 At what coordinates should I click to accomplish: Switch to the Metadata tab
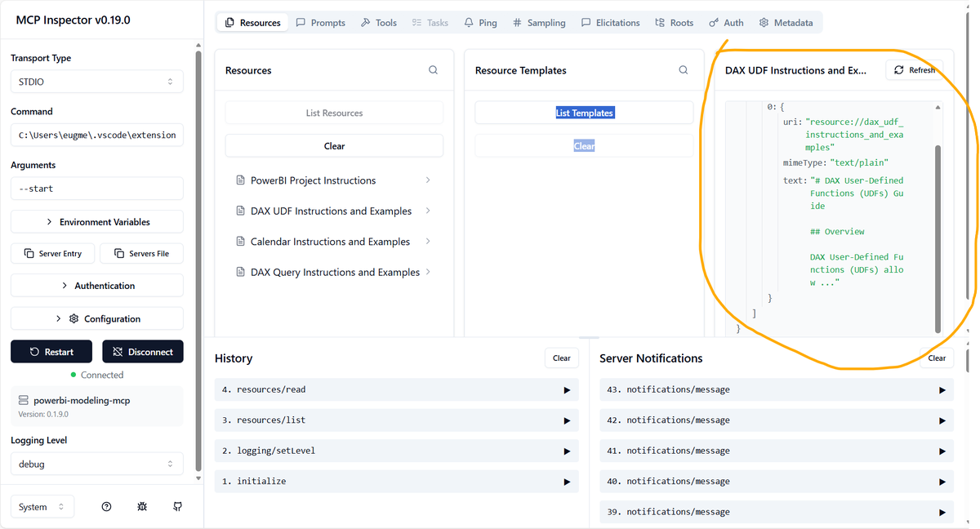pyautogui.click(x=786, y=23)
